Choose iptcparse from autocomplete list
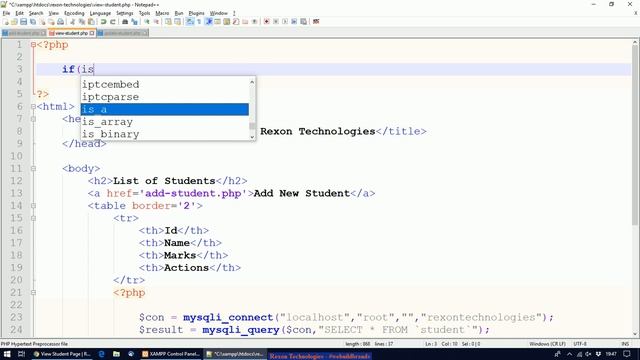640x360 pixels. click(165, 97)
